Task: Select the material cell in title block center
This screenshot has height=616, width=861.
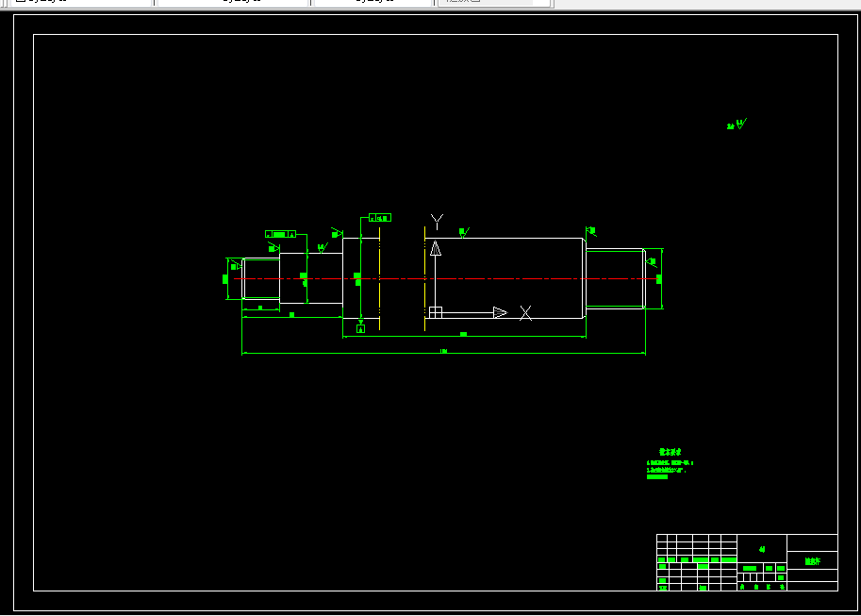Action: coord(762,549)
